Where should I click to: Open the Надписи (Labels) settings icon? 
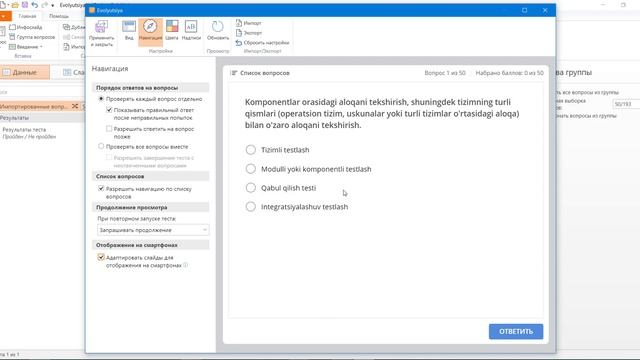click(x=191, y=27)
